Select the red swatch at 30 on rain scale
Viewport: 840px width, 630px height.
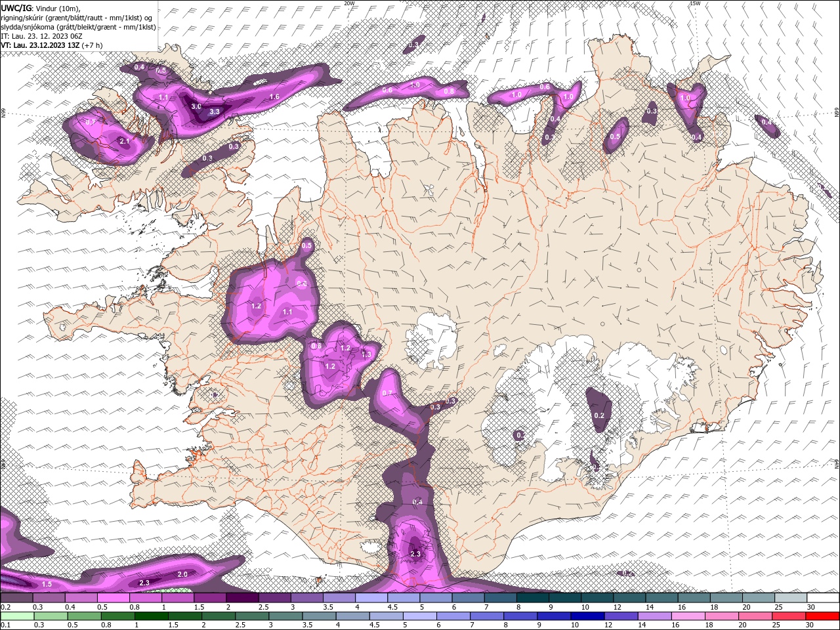(822, 616)
